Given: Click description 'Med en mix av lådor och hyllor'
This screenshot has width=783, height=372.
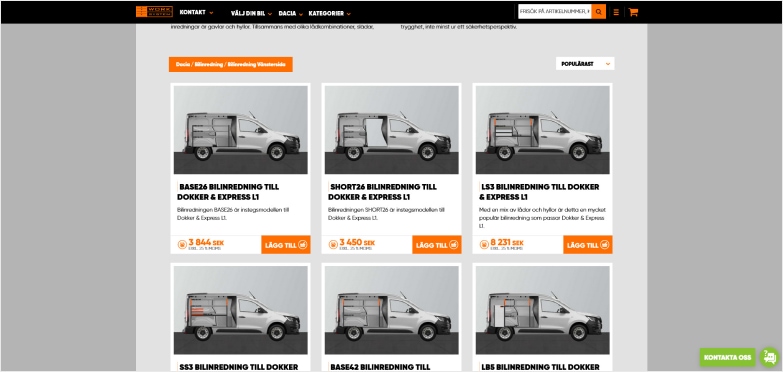Looking at the screenshot, I should pos(541,218).
